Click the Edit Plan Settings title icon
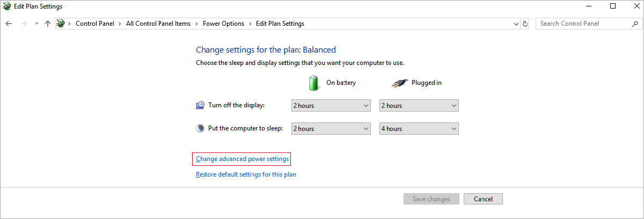This screenshot has height=219, width=644. click(x=6, y=6)
